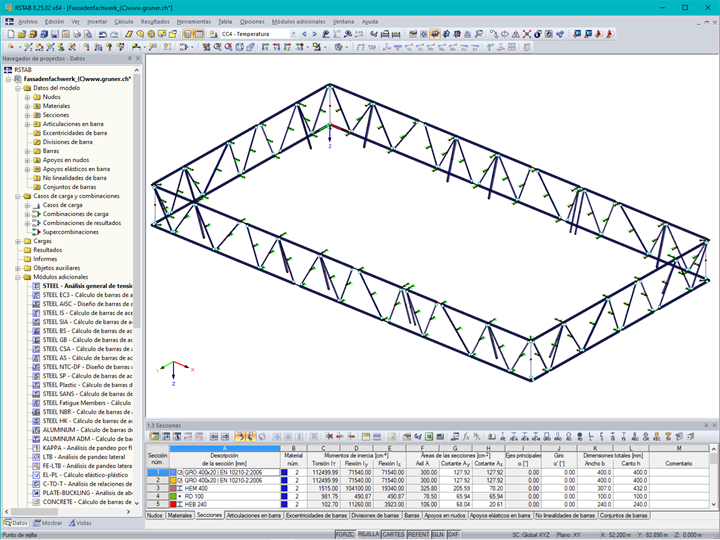This screenshot has width=720, height=540.
Task: Click the view in X direction icon
Action: click(x=265, y=47)
